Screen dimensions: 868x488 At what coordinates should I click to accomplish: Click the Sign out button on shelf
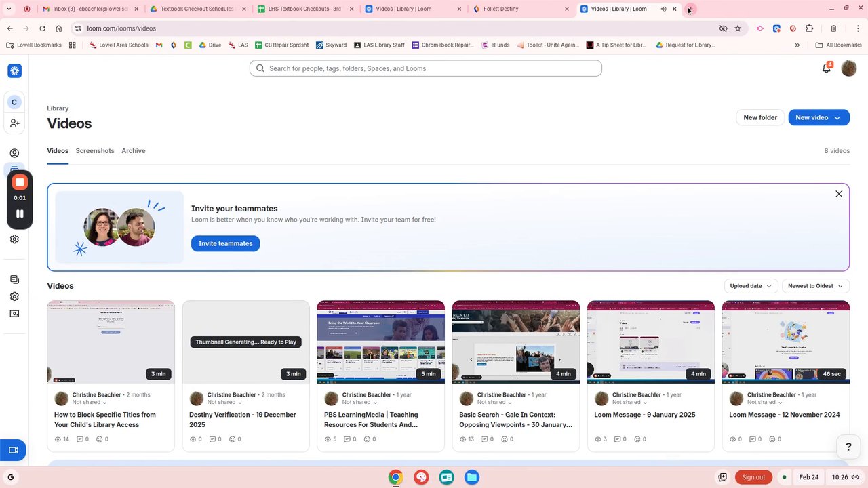point(753,477)
